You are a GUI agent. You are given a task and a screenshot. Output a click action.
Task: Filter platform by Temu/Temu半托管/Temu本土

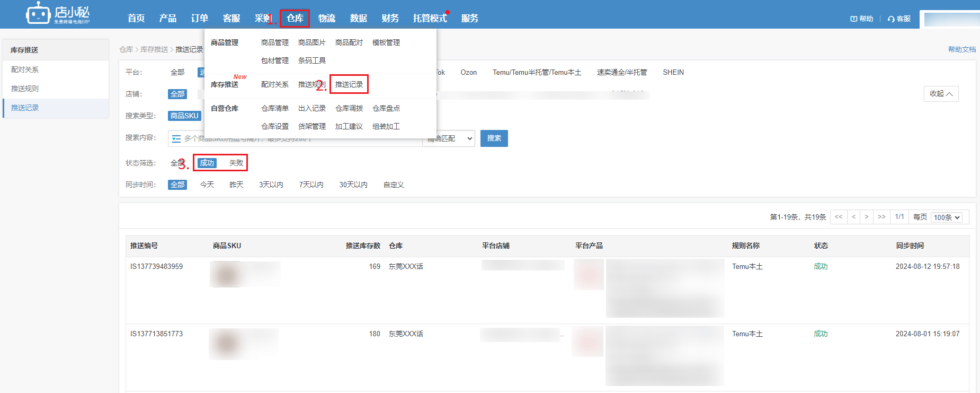[x=537, y=72]
